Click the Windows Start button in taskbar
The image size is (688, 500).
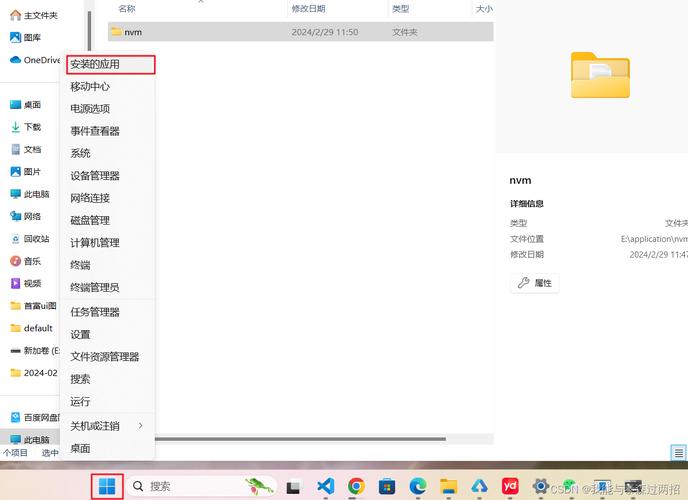click(107, 487)
